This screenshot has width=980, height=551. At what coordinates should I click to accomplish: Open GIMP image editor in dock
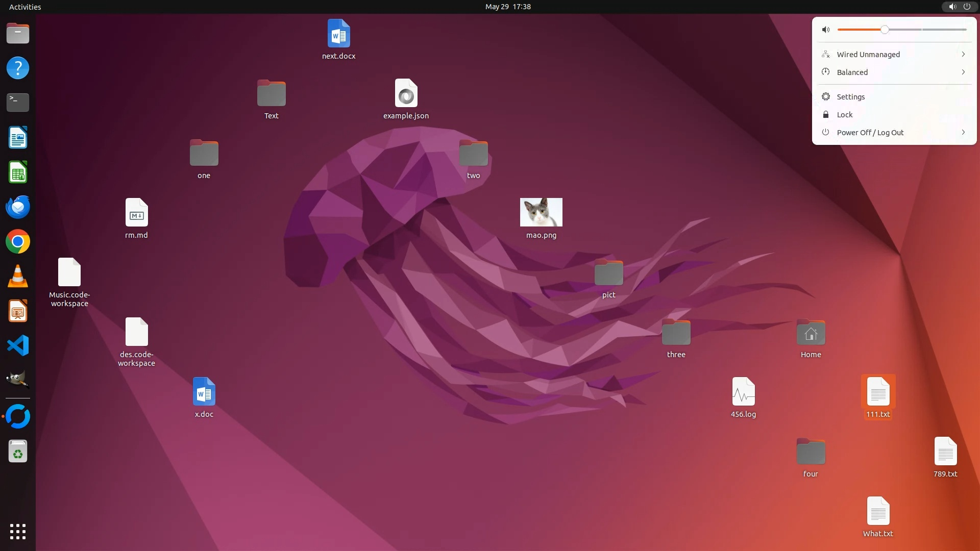[18, 380]
